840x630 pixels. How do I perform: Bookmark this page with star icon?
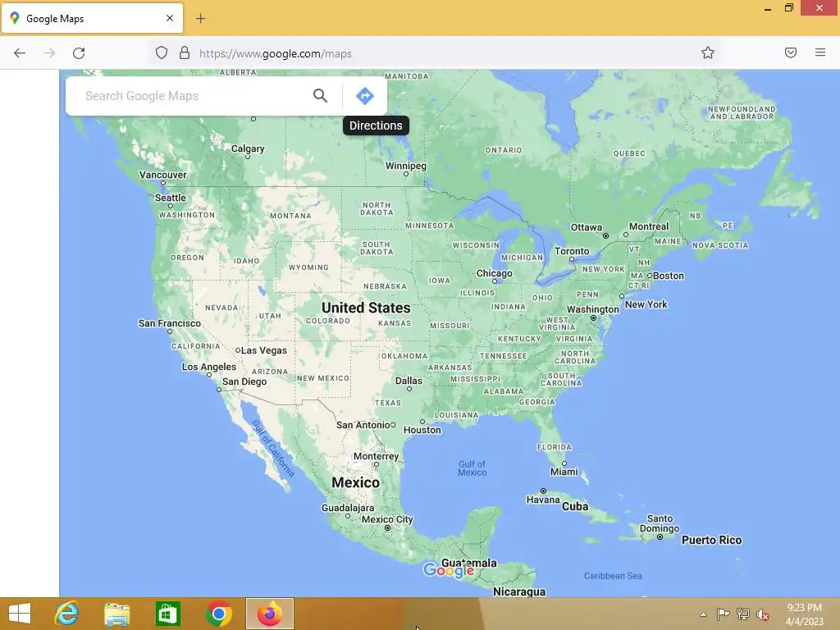[x=708, y=52]
